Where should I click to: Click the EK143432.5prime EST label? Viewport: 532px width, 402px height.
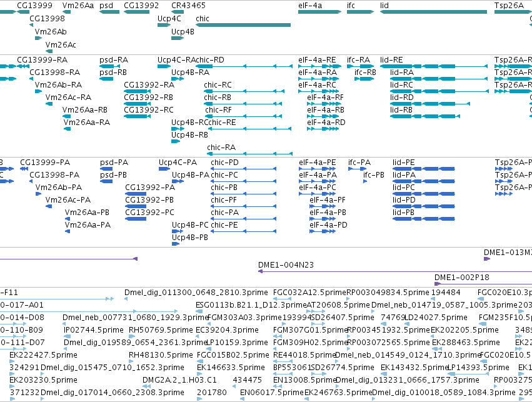click(x=414, y=368)
